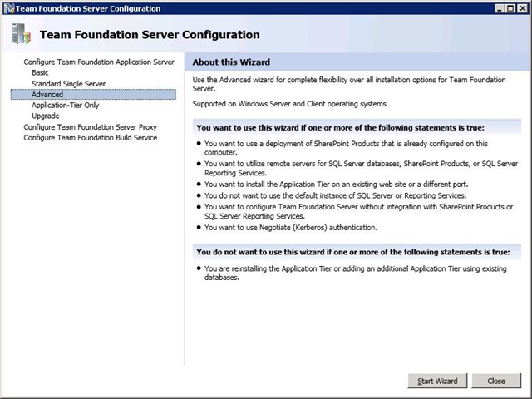Open Configure Team Foundation Application Server node

(99, 62)
